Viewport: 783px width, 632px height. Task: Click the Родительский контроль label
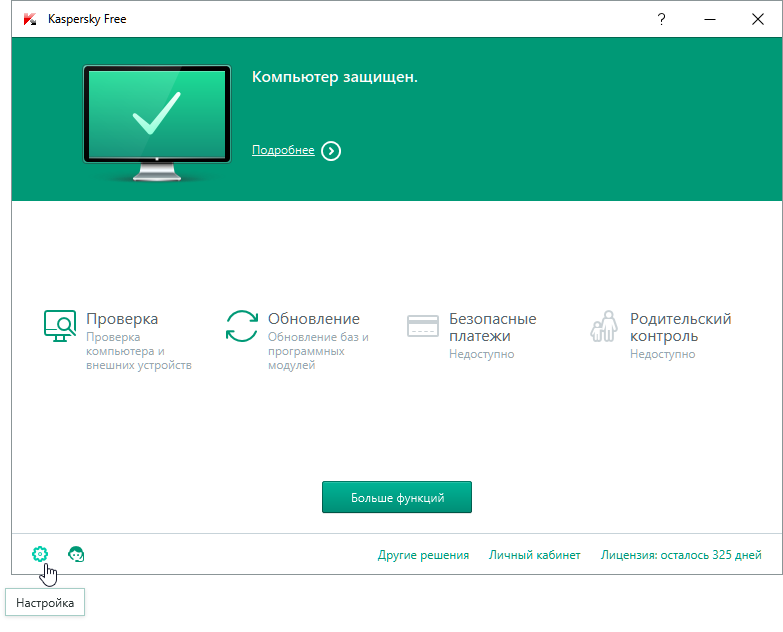680,327
